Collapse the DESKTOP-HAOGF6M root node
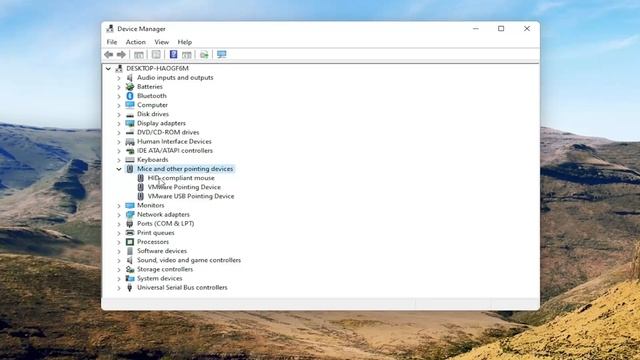 [108, 69]
